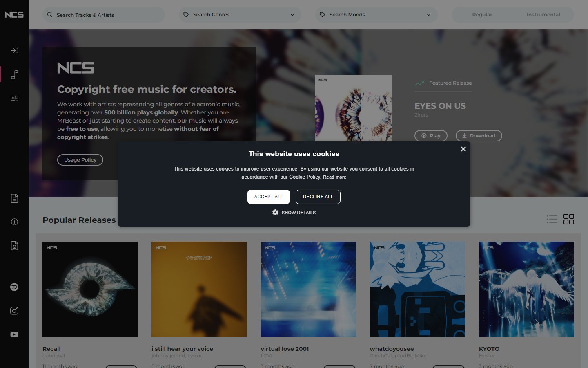The image size is (588, 368).
Task: Switch to grid view layout icon
Action: (569, 220)
